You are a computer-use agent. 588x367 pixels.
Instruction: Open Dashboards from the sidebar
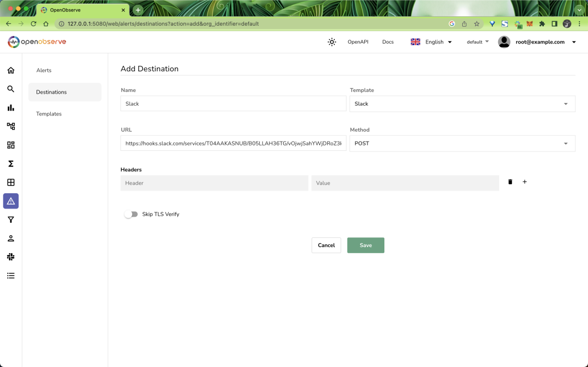11,144
